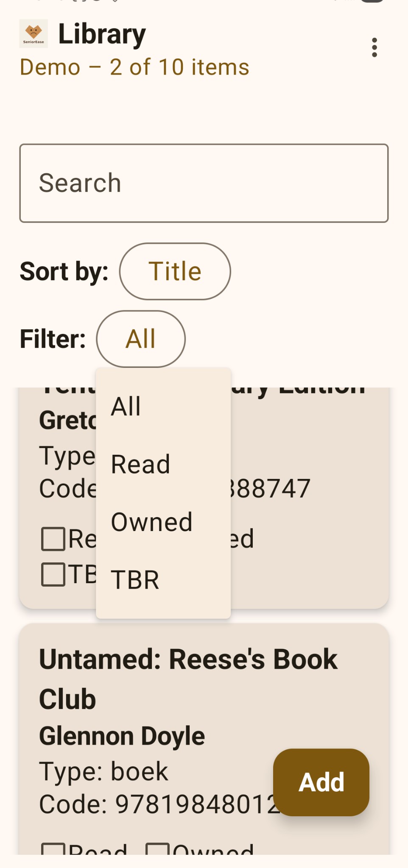Tap the "Demo – 2 of 10 items" subtitle
408x868 pixels.
point(134,67)
